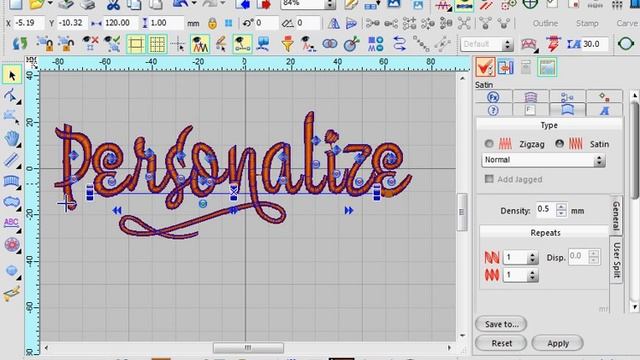640x360 pixels.
Task: Click the Apply button
Action: point(558,343)
